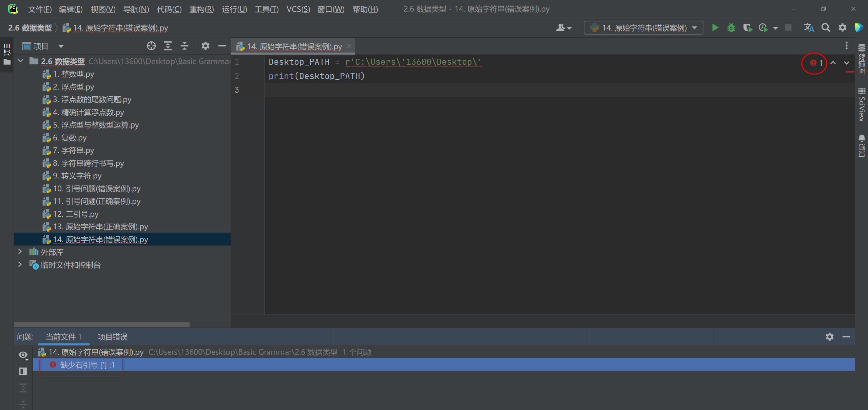Collapse the 2.6 数据类型 root folder
Viewport: 868px width, 410px height.
[21, 61]
